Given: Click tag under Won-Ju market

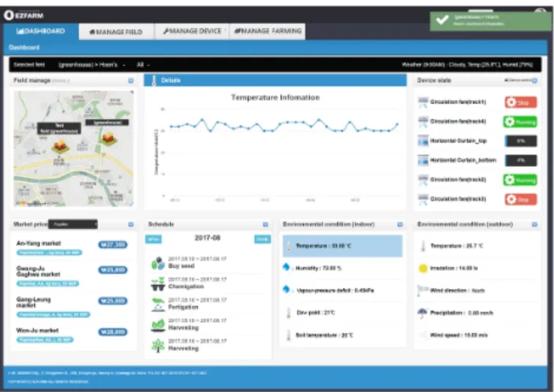Looking at the screenshot, I should 45,340.
